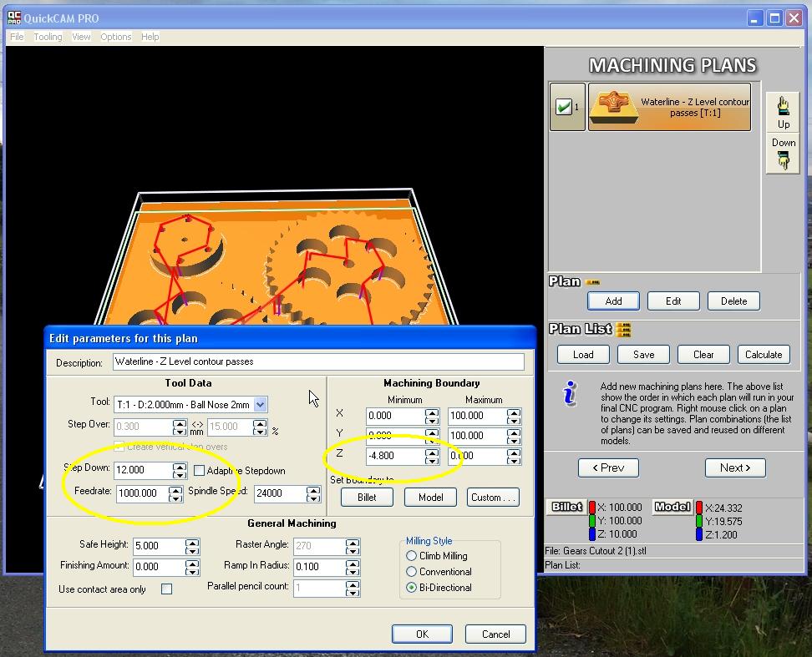Image resolution: width=812 pixels, height=657 pixels.
Task: Load a plan list
Action: pyautogui.click(x=583, y=354)
